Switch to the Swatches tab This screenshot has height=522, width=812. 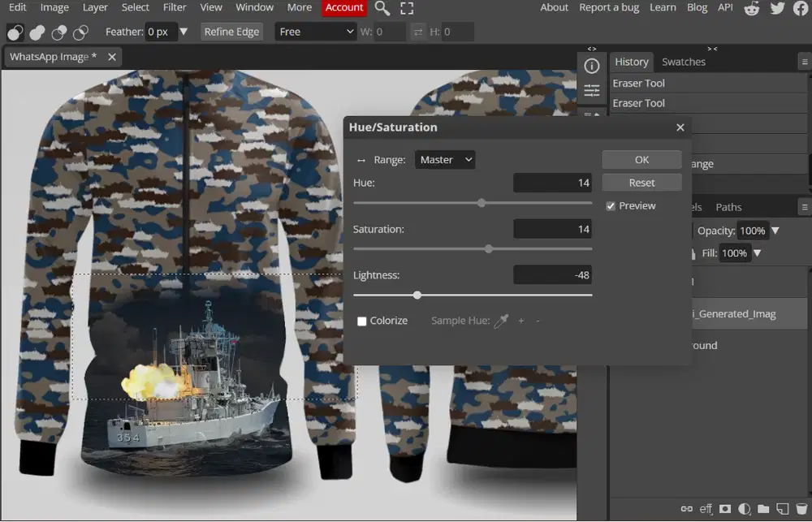683,61
